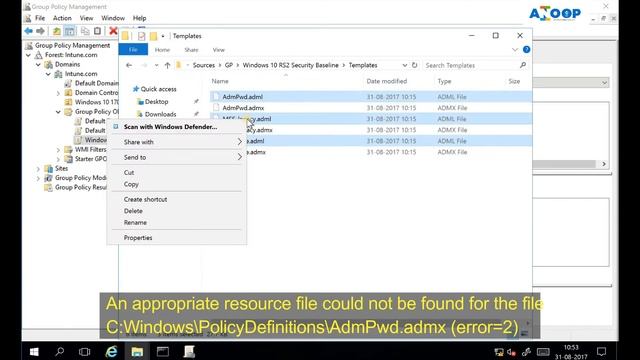Open the Group Policy Management taskbar icon
Image resolution: width=640 pixels, height=360 pixels.
point(189,351)
